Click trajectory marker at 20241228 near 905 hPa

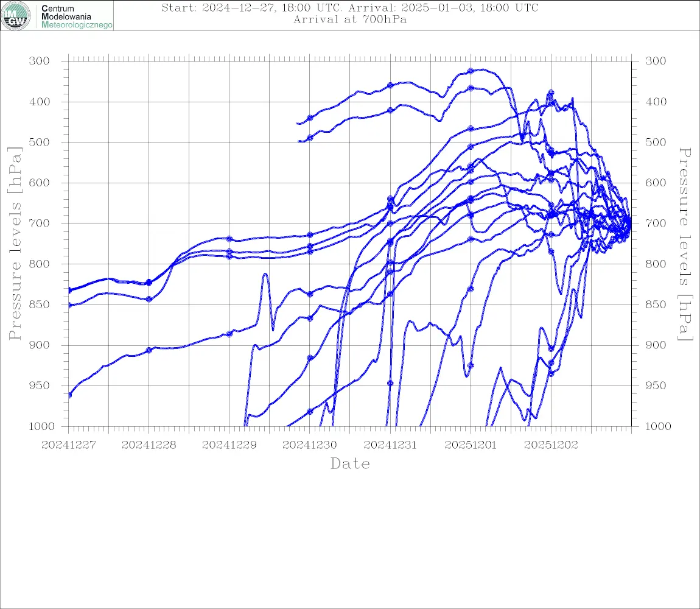click(149, 350)
